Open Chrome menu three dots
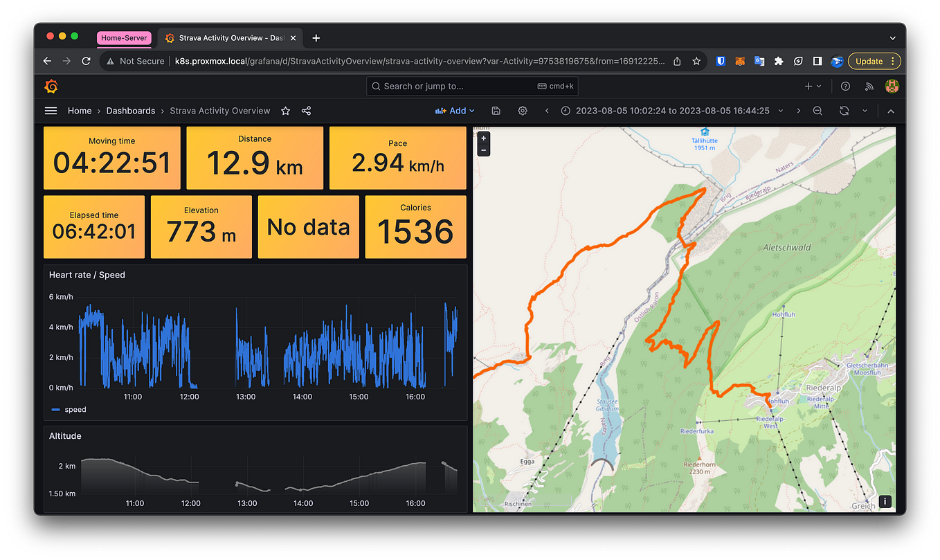 coord(893,61)
